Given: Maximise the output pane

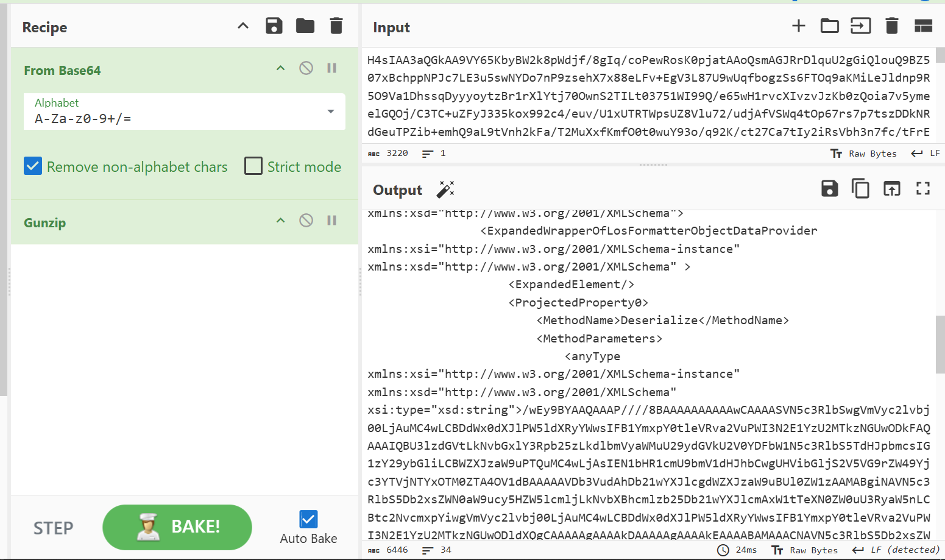Looking at the screenshot, I should (923, 189).
